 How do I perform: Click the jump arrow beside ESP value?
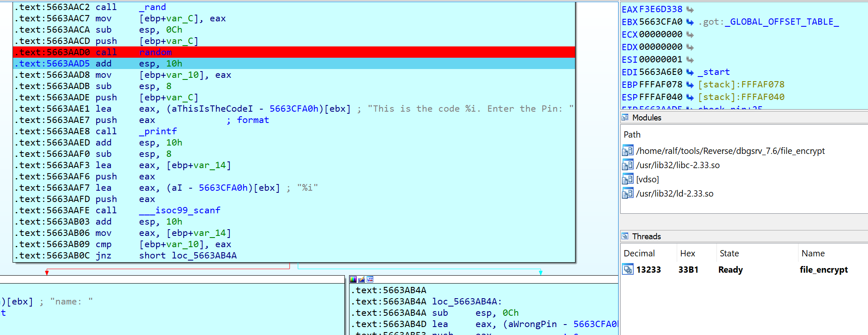690,97
